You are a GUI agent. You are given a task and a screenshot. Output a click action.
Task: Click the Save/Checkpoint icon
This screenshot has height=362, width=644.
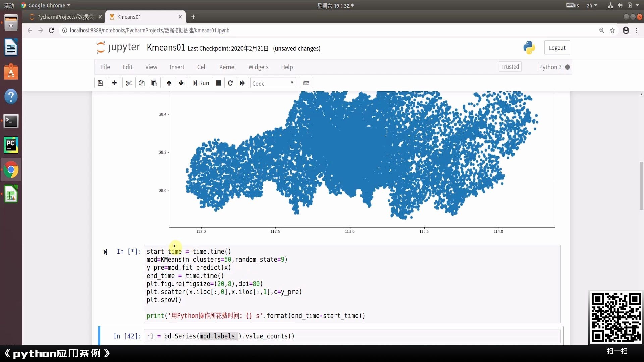pos(100,83)
